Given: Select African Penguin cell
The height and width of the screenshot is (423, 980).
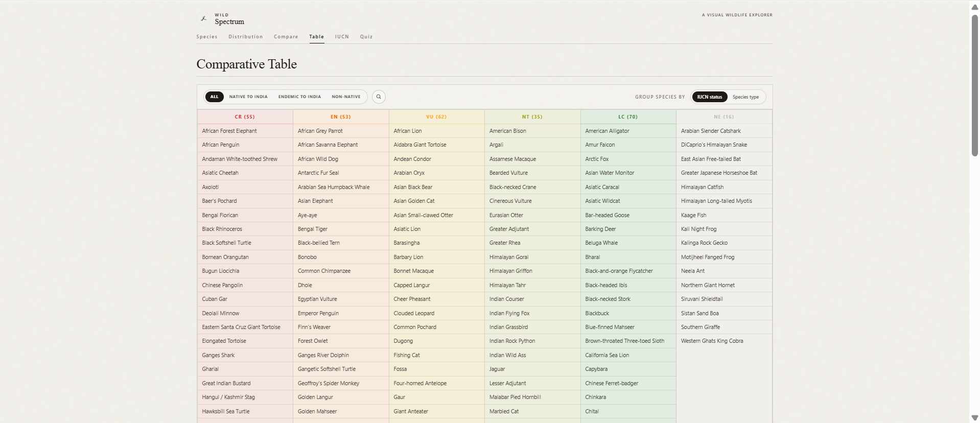Looking at the screenshot, I should click(245, 145).
